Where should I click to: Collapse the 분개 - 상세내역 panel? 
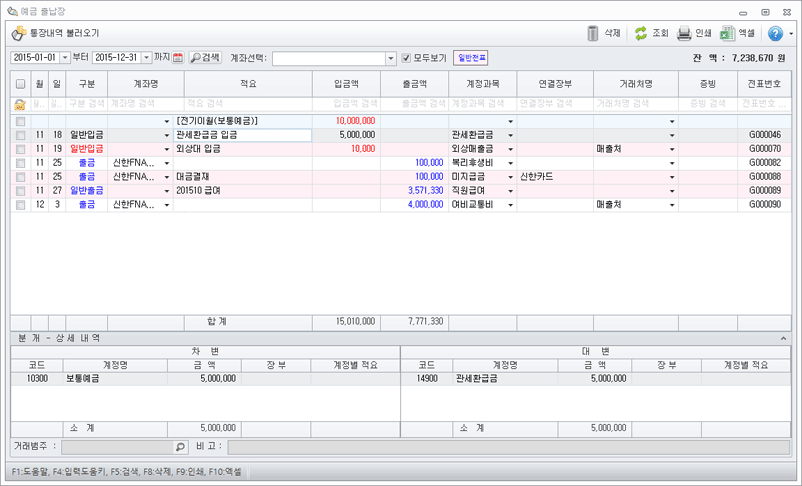[x=784, y=339]
